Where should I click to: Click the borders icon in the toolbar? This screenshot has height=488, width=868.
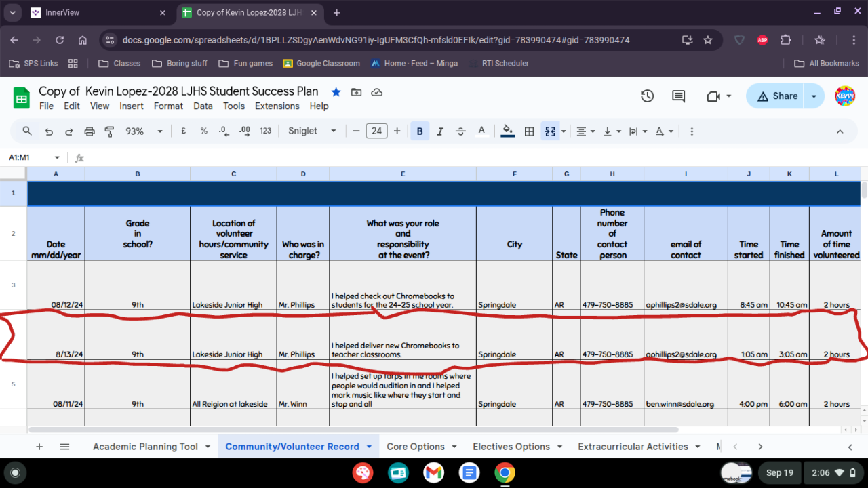point(530,131)
